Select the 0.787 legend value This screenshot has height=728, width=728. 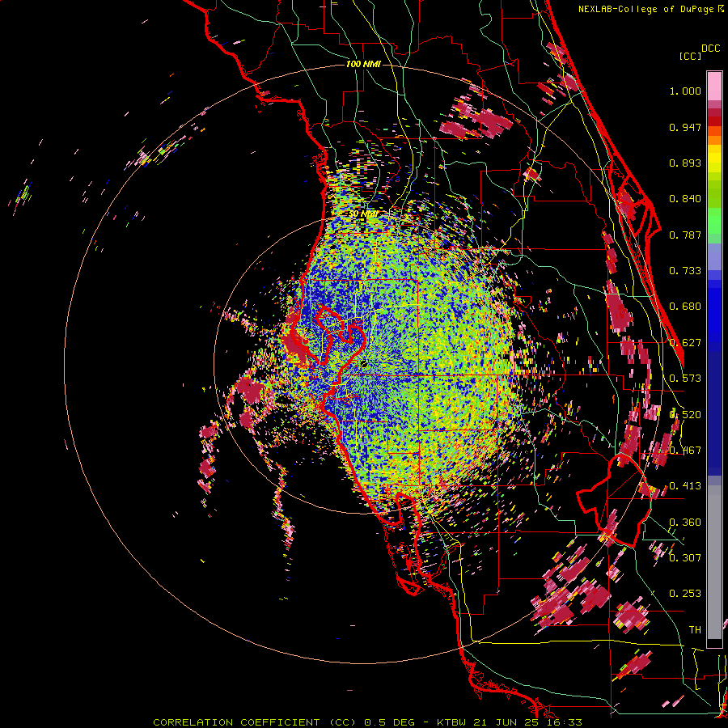pos(685,235)
